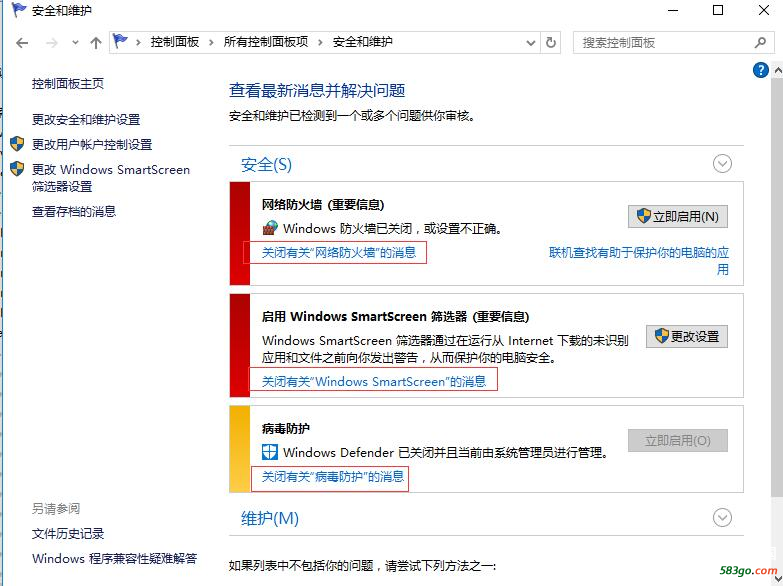This screenshot has width=783, height=586.
Task: Click 病毒防护 heading text
Action: (286, 429)
